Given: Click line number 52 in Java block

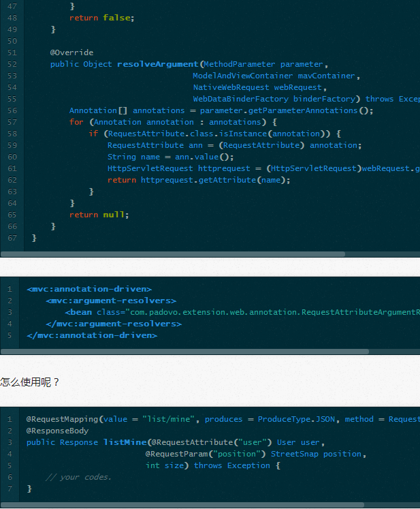Looking at the screenshot, I should coord(12,64).
